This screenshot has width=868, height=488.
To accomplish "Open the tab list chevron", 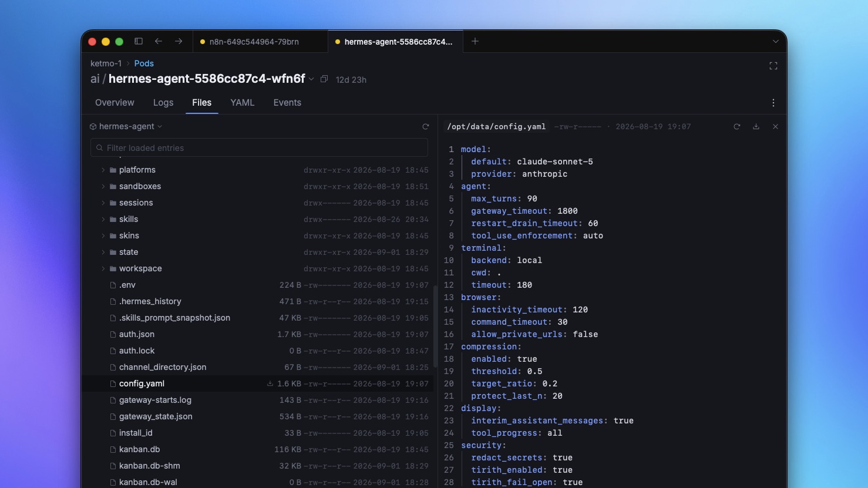I will pos(775,42).
